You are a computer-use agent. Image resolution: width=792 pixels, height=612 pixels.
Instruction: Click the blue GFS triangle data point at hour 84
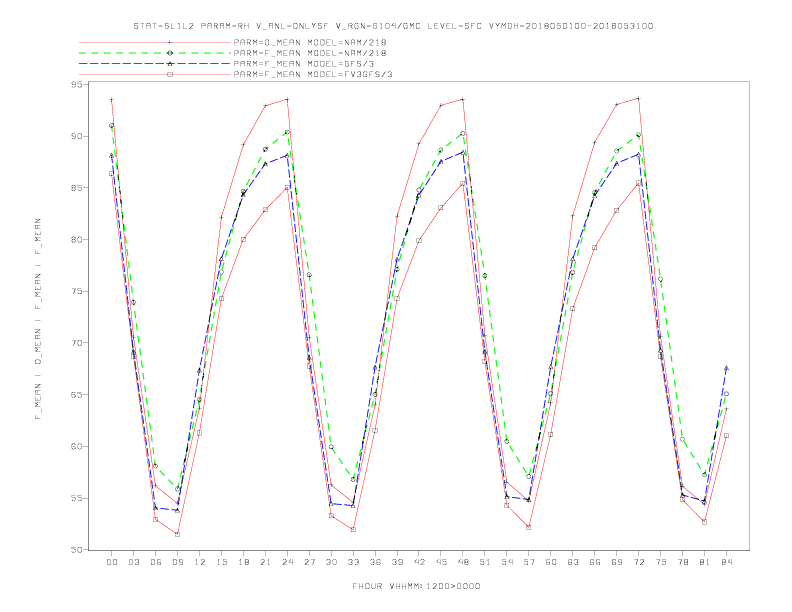pyautogui.click(x=726, y=368)
